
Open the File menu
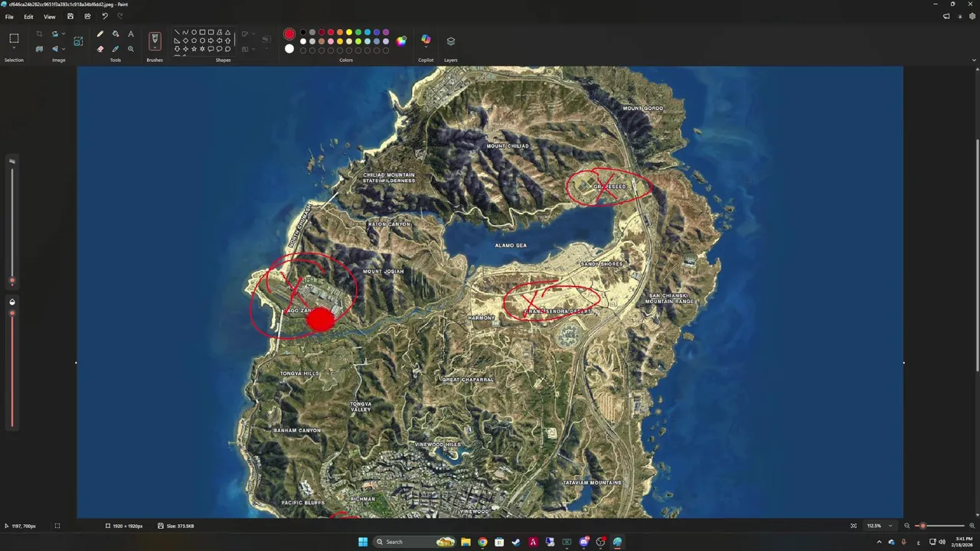click(9, 16)
